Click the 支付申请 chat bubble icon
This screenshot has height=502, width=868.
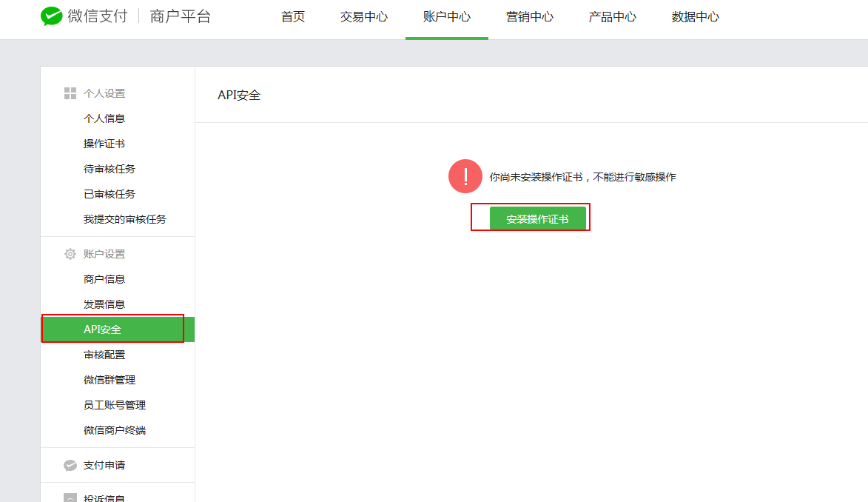pyautogui.click(x=70, y=465)
